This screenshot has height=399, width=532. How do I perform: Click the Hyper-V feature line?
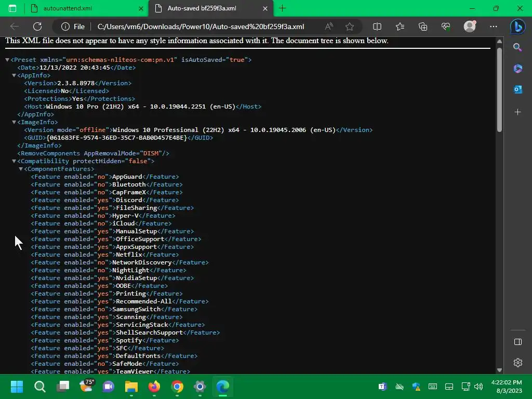coord(103,216)
